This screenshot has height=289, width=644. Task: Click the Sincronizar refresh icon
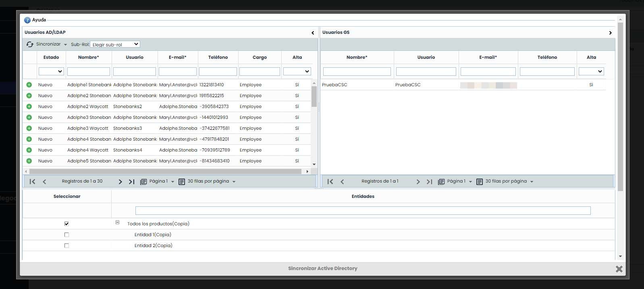[30, 44]
